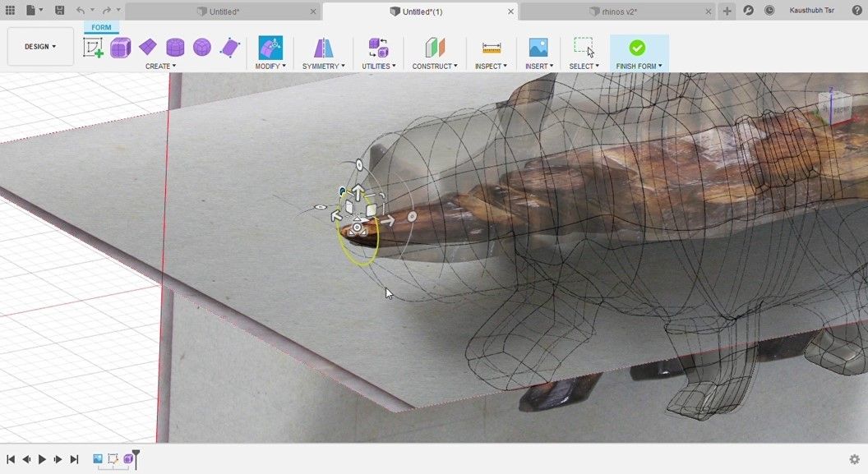
Task: Activate the Edit Form modify tool
Action: 270,48
